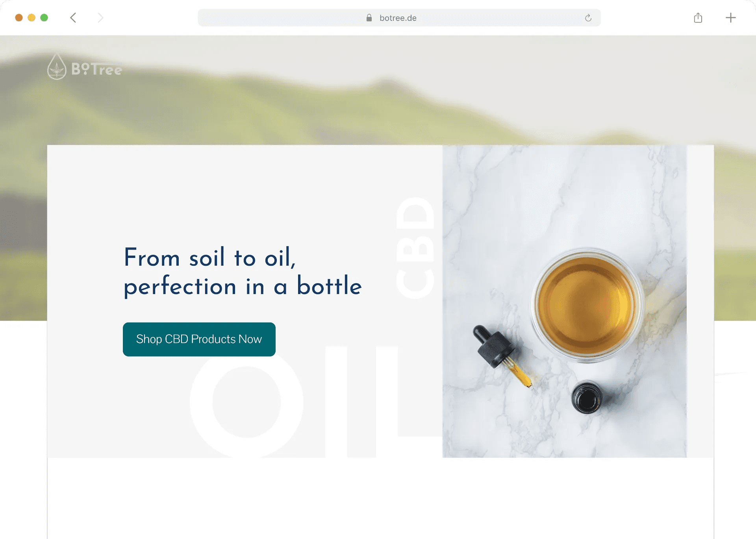Select the amber oil bowl in photo

click(x=587, y=305)
